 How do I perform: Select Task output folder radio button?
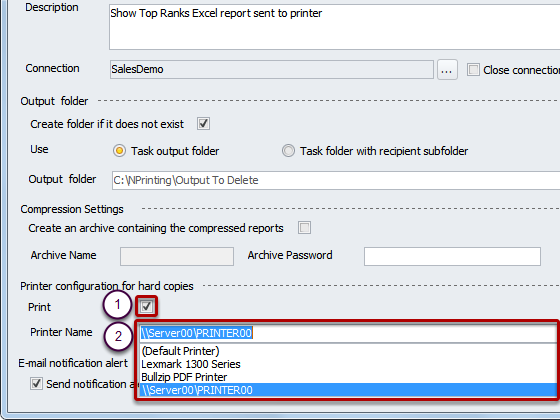[x=119, y=151]
